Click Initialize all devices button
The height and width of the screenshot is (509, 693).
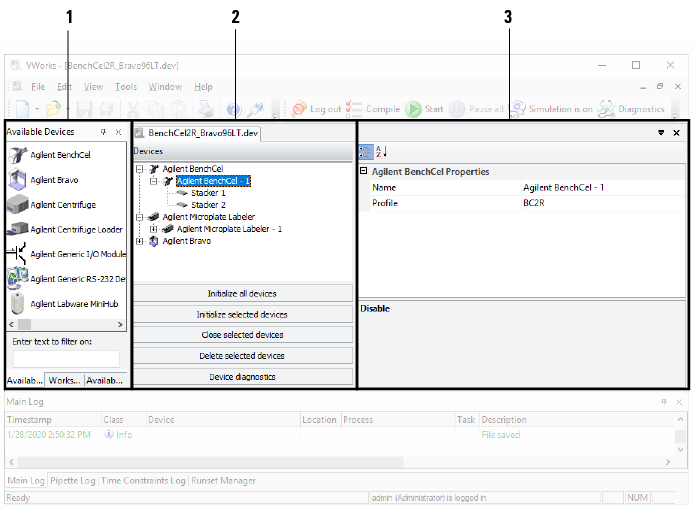[243, 294]
